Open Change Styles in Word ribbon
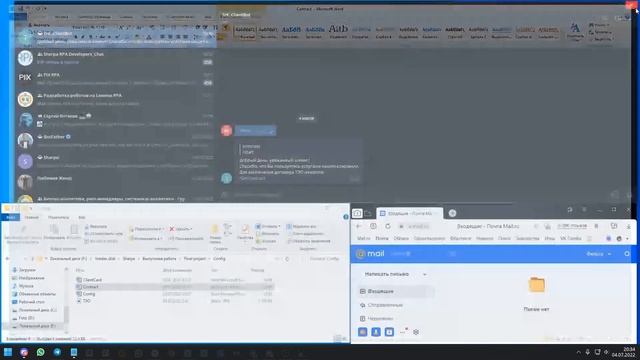 [x=575, y=32]
